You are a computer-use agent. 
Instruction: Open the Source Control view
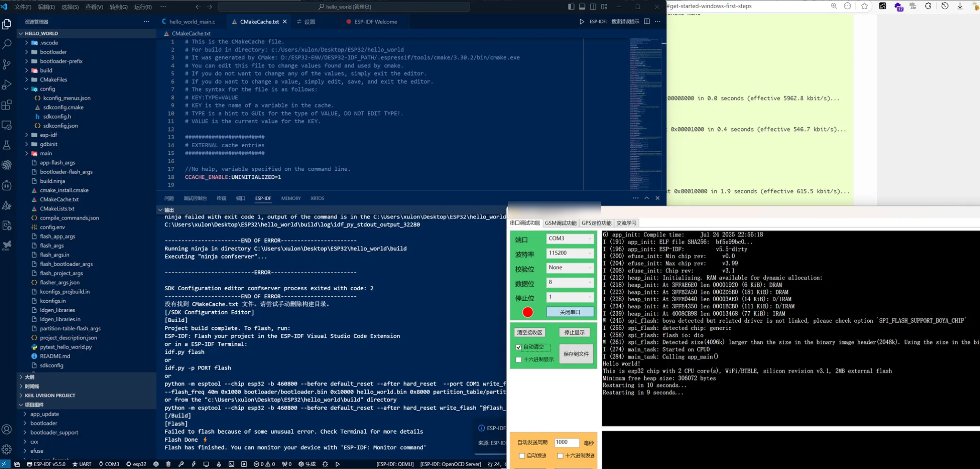pos(7,64)
